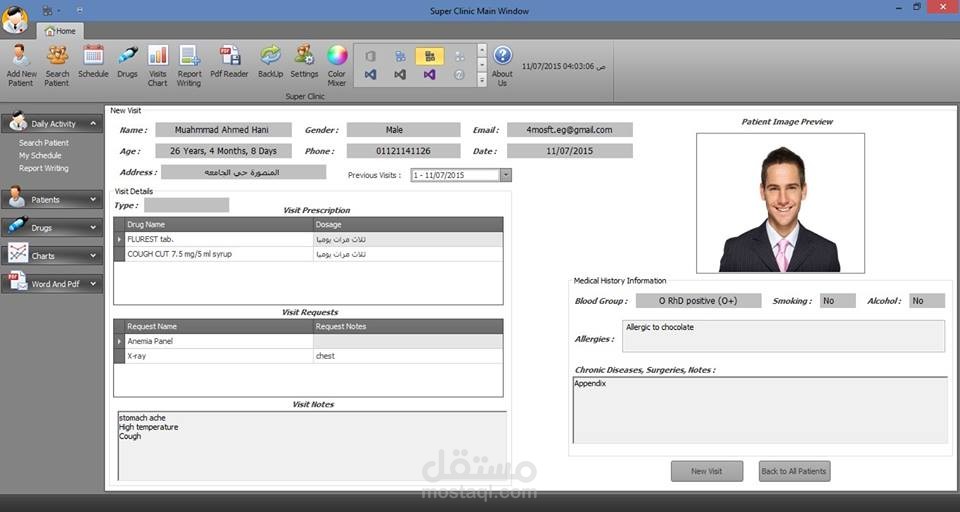Click the Name field Muahmmad Ahmed Hani

click(x=223, y=130)
